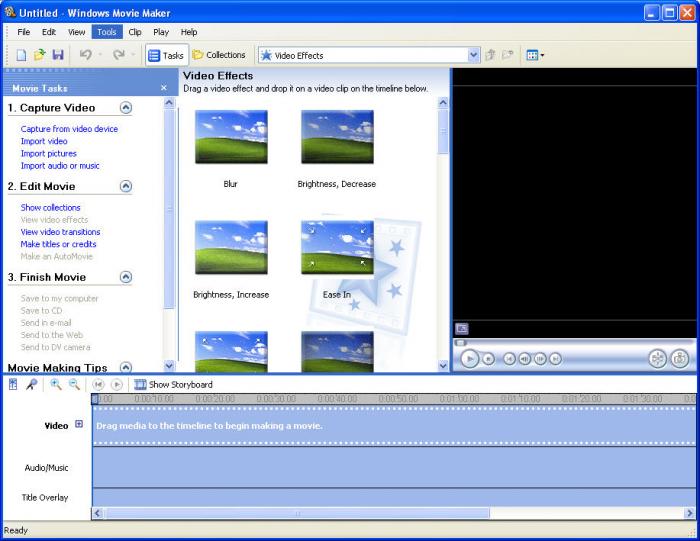Toggle the Collections pane button
Viewport: 700px width, 541px height.
tap(219, 55)
